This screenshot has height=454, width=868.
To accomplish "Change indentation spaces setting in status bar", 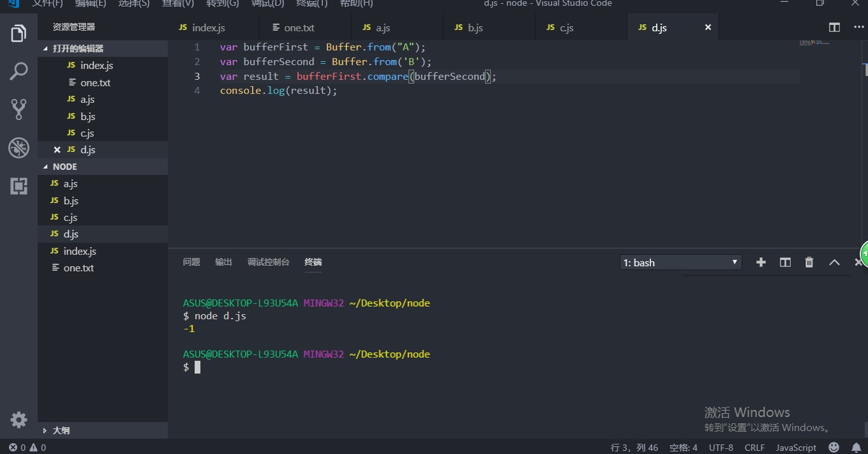I will point(684,448).
